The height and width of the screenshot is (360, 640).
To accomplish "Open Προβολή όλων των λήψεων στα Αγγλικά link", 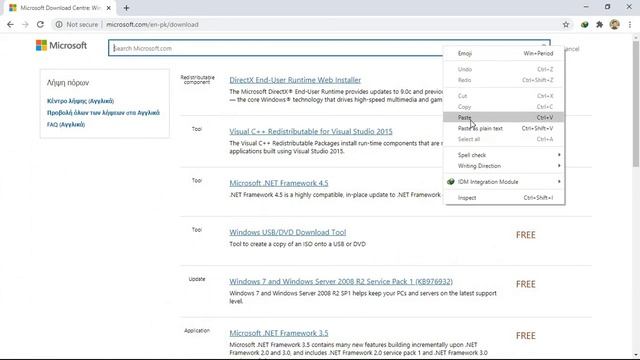I will click(x=103, y=113).
